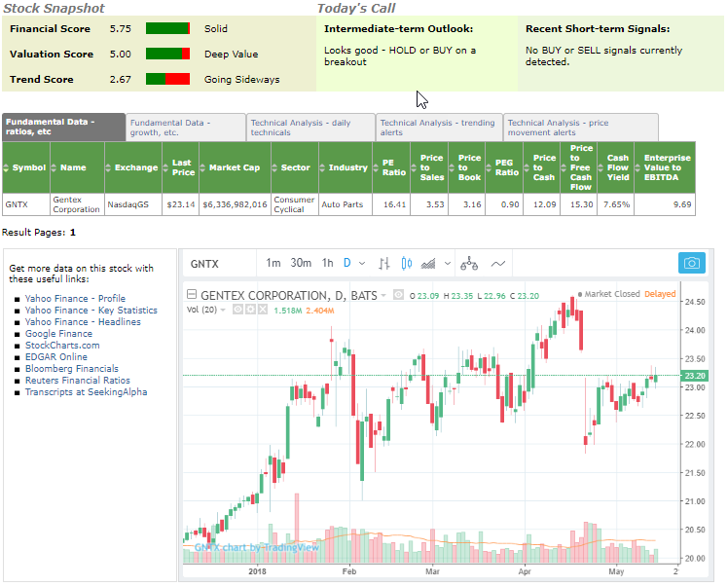Sort table by Name column arrows
This screenshot has height=587, width=728.
coord(54,167)
